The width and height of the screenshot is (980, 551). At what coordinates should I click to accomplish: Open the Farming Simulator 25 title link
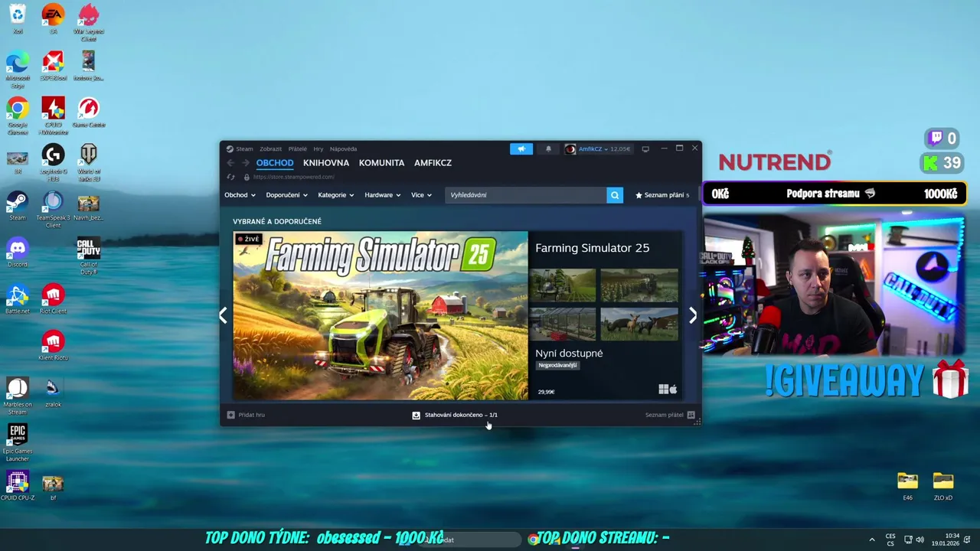point(592,248)
